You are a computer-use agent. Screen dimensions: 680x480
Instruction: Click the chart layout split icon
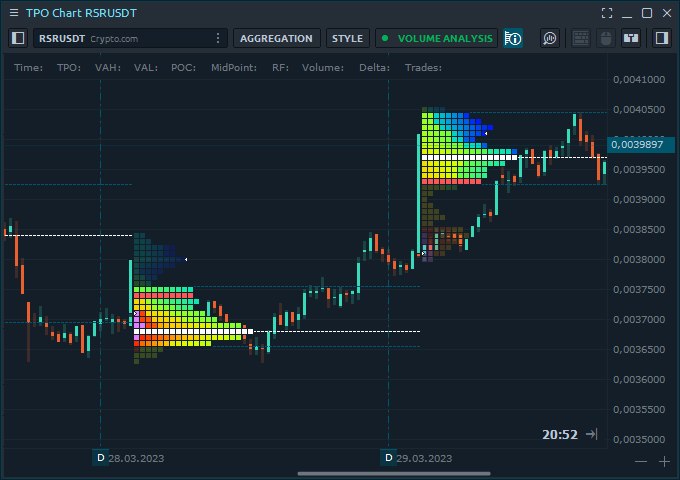click(x=631, y=38)
